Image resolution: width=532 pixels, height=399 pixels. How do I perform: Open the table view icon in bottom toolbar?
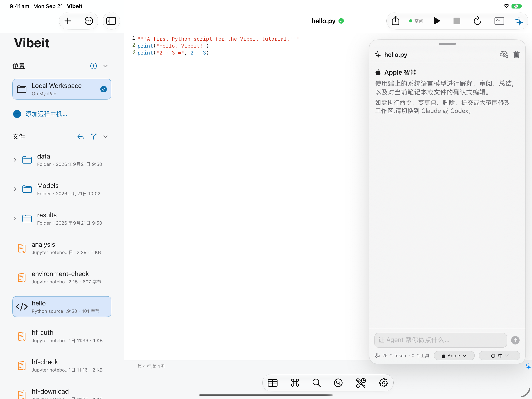coord(273,383)
